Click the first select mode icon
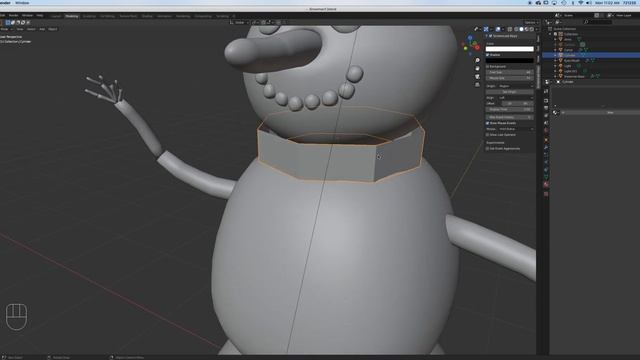This screenshot has width=640, height=360. pyautogui.click(x=8, y=22)
